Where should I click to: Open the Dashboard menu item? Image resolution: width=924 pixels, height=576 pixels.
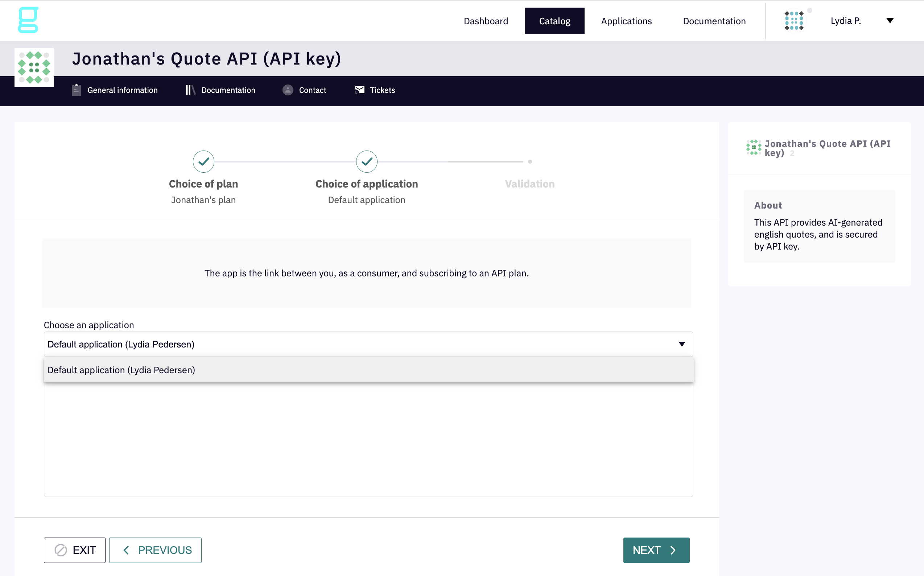click(x=486, y=21)
